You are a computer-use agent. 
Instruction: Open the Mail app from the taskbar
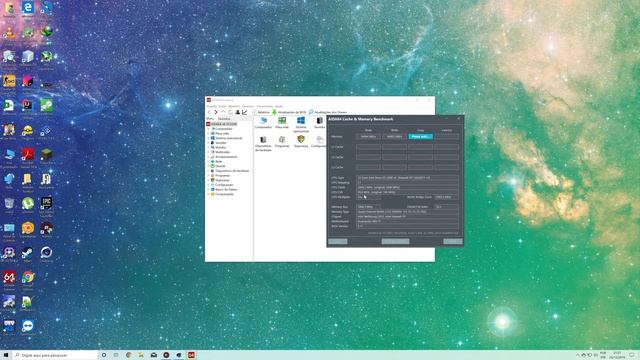coord(153,355)
